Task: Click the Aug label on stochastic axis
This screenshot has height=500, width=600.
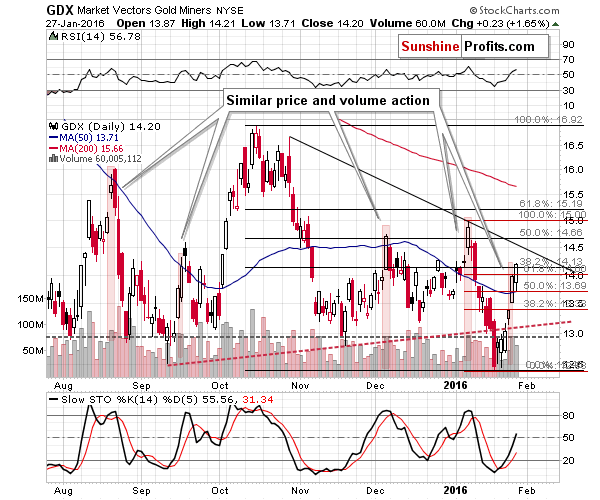Action: (63, 490)
